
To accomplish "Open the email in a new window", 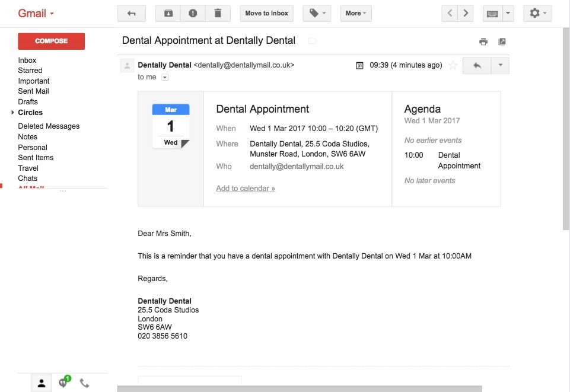I will pyautogui.click(x=502, y=42).
